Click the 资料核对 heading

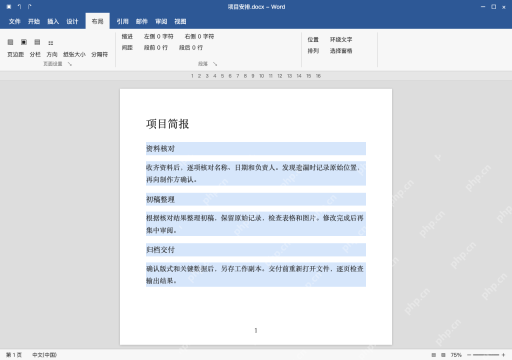click(160, 149)
